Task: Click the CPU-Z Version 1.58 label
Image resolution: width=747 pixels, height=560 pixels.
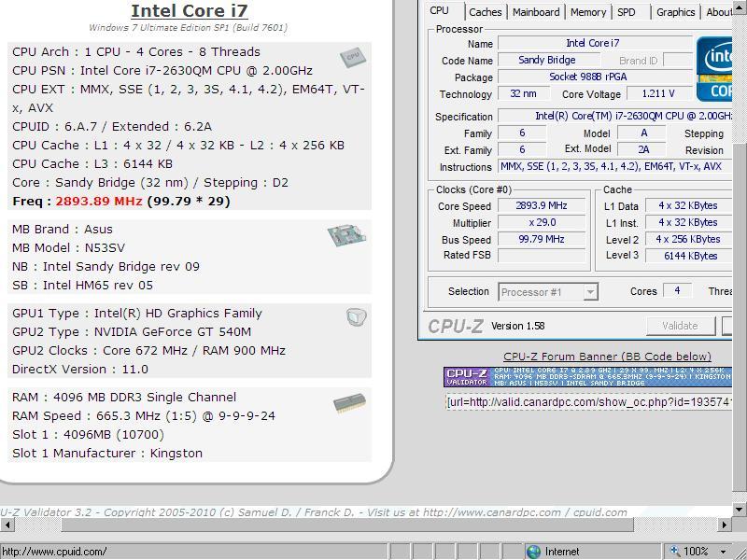Action: (x=518, y=326)
